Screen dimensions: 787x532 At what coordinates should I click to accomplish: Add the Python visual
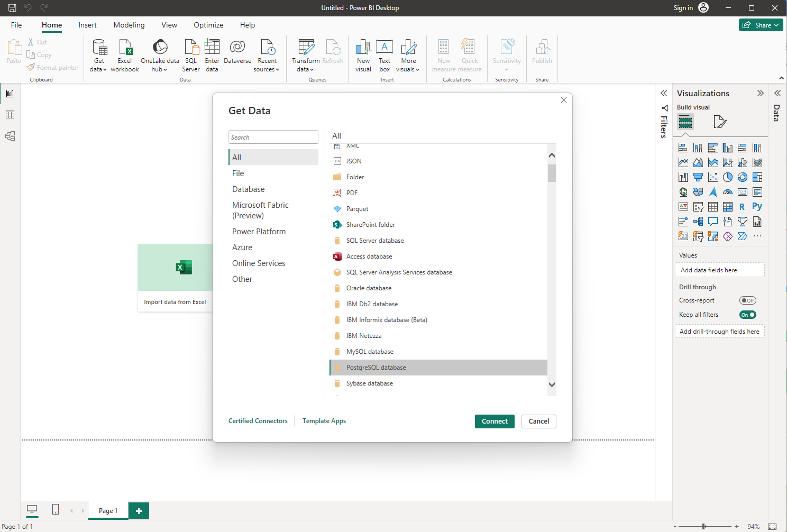[757, 207]
